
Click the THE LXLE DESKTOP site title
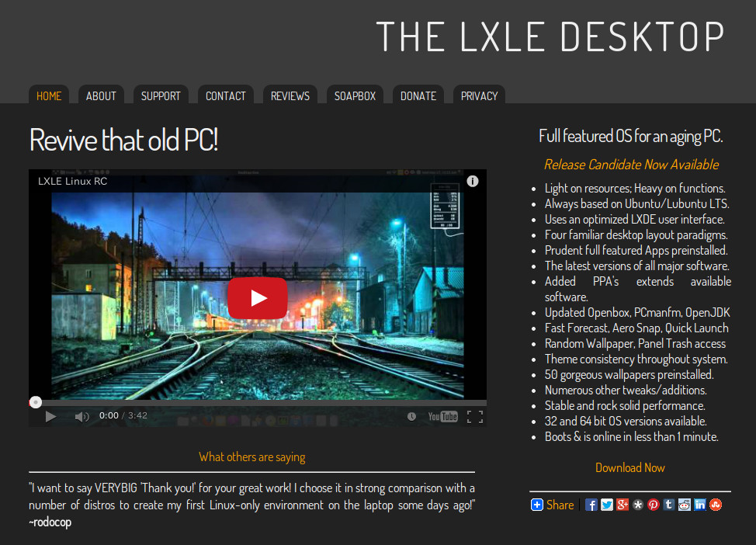[550, 36]
